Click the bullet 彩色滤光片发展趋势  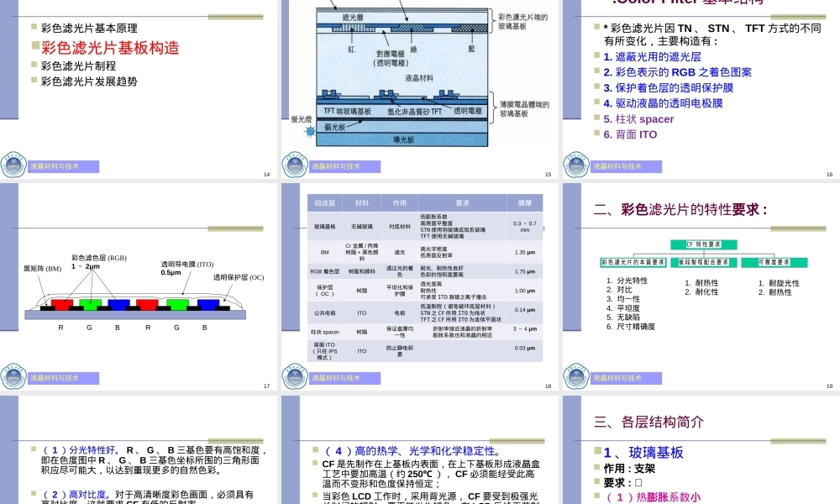click(x=89, y=81)
